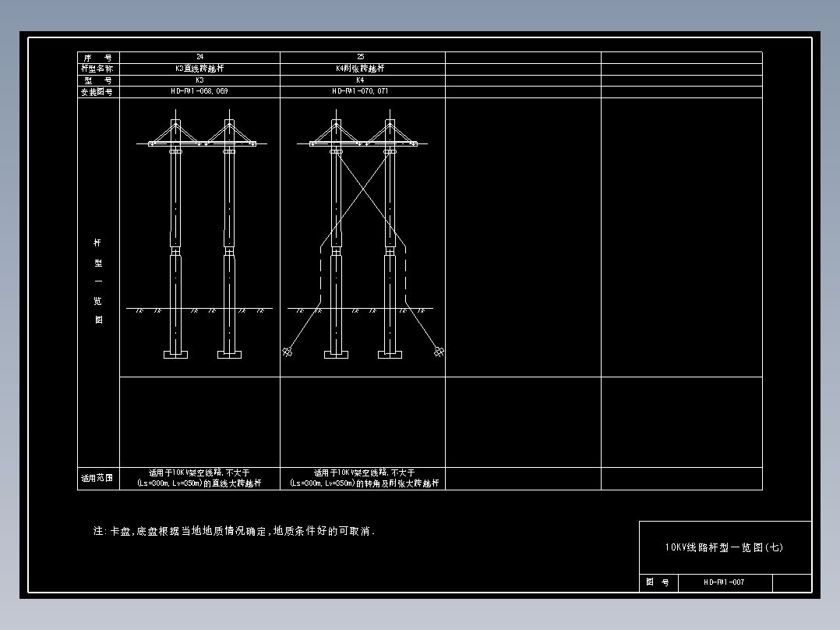Click the K4 right guy-wire anchor symbol
This screenshot has width=840, height=630.
tap(439, 352)
